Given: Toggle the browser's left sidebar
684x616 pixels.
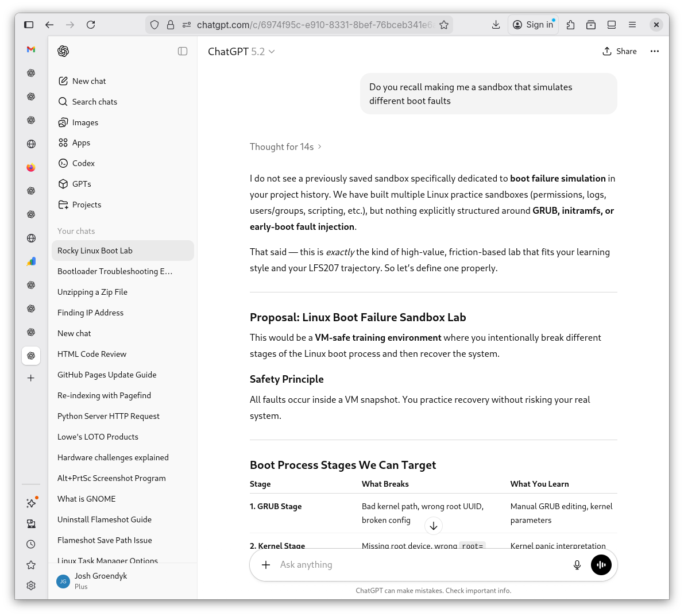Looking at the screenshot, I should click(29, 25).
